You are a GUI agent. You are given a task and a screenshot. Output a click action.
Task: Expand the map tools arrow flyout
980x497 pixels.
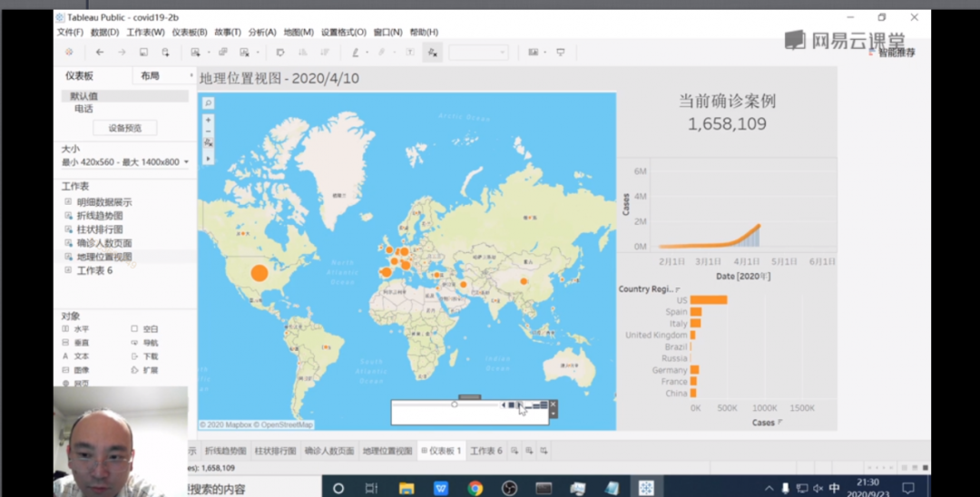pos(208,159)
